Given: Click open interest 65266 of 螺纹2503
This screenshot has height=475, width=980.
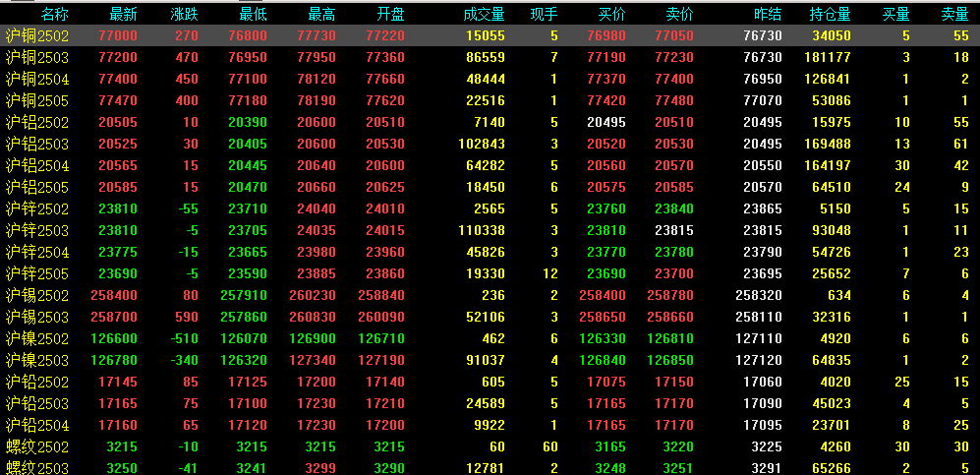Looking at the screenshot, I should click(x=832, y=468).
